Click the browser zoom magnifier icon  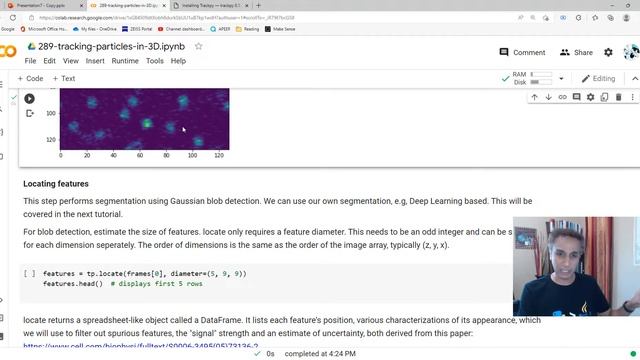[533, 18]
